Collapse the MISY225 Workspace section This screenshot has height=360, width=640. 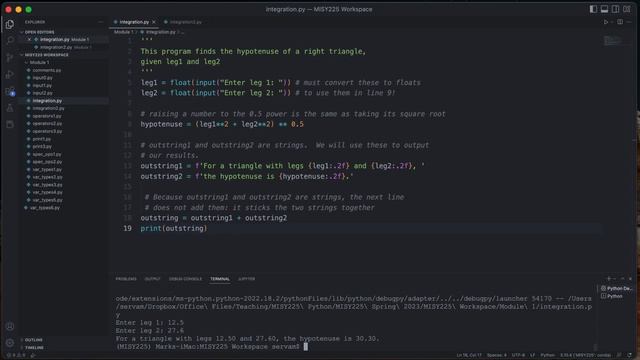tap(46, 55)
